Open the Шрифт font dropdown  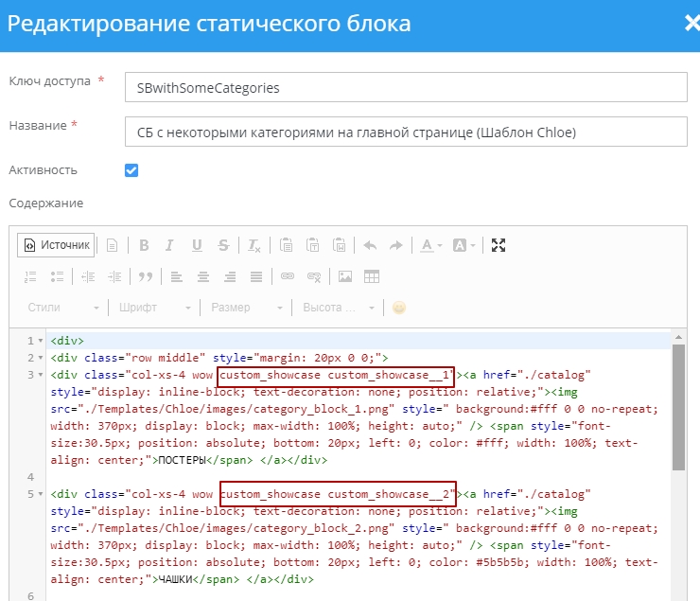click(155, 308)
